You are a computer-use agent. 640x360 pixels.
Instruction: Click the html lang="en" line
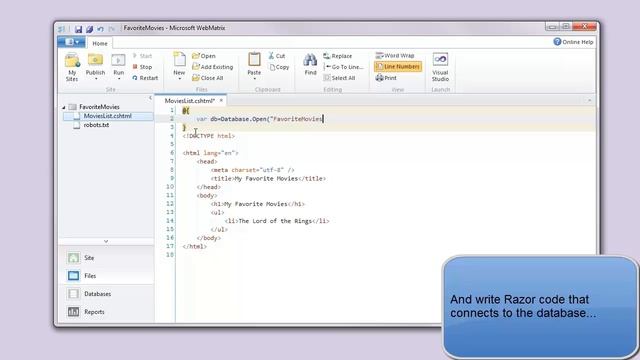point(210,153)
